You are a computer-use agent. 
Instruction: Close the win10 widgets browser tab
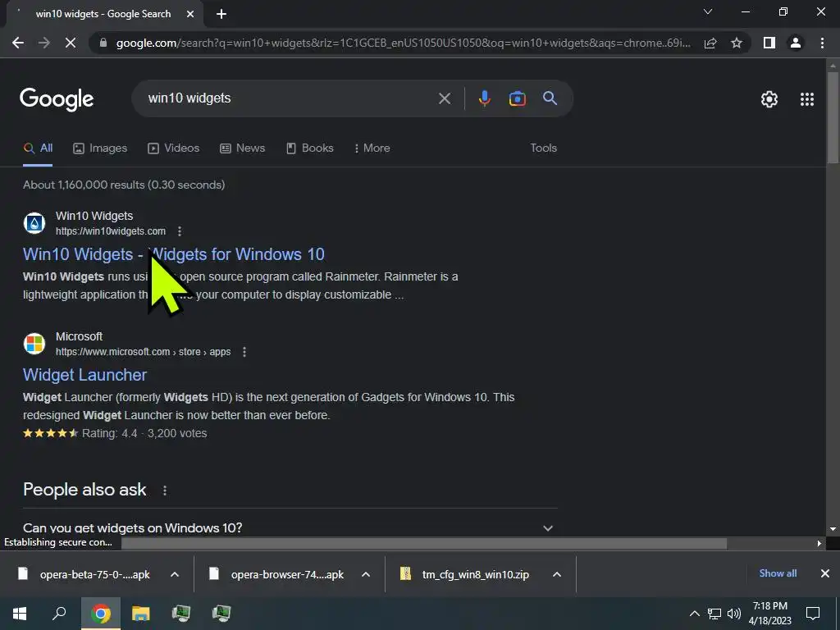pos(190,15)
